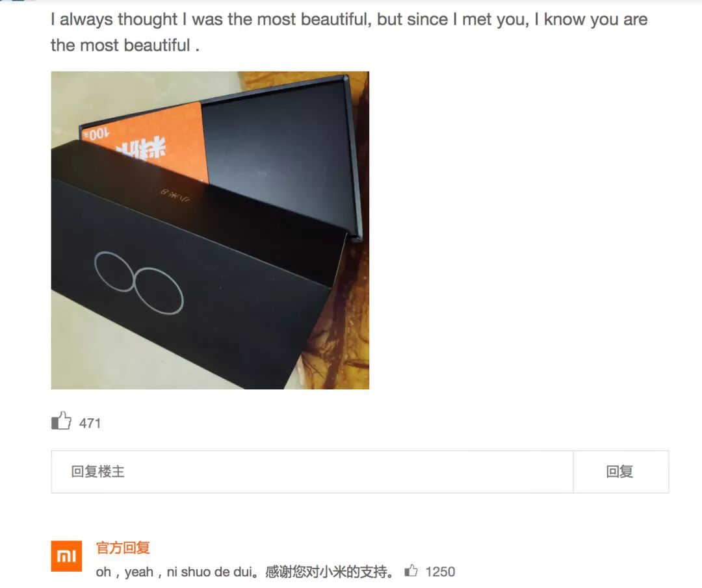Like the official reply thumbs-up icon

point(411,570)
